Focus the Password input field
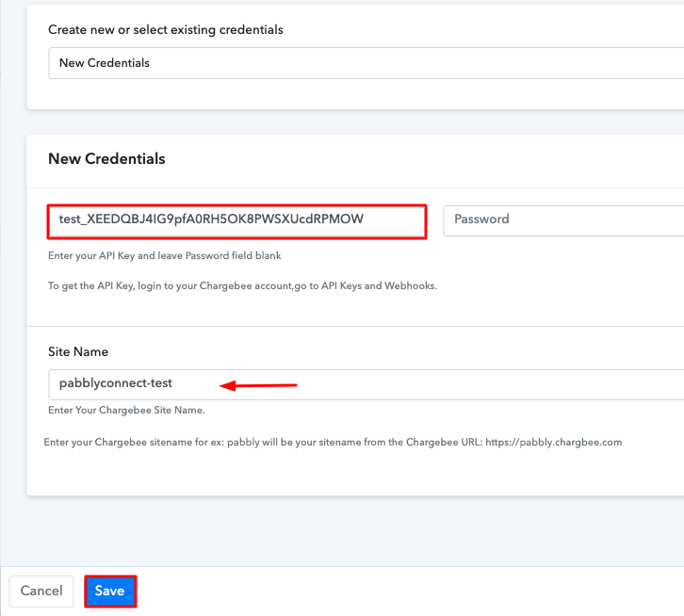 coord(563,220)
